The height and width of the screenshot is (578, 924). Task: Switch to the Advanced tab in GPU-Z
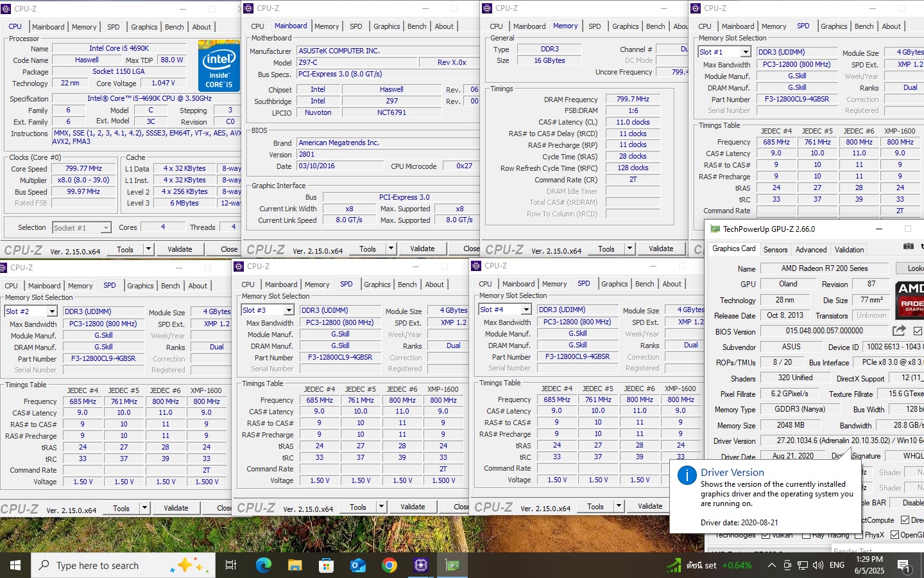tap(811, 250)
